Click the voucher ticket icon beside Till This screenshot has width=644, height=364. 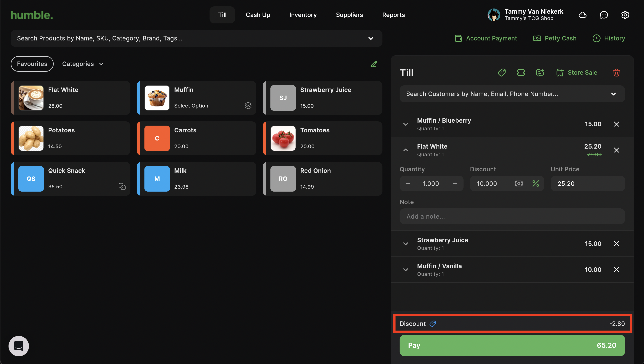tap(521, 73)
